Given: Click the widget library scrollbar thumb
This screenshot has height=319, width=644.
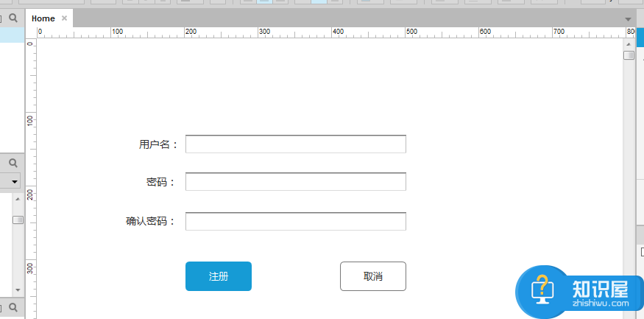Looking at the screenshot, I should tap(18, 220).
